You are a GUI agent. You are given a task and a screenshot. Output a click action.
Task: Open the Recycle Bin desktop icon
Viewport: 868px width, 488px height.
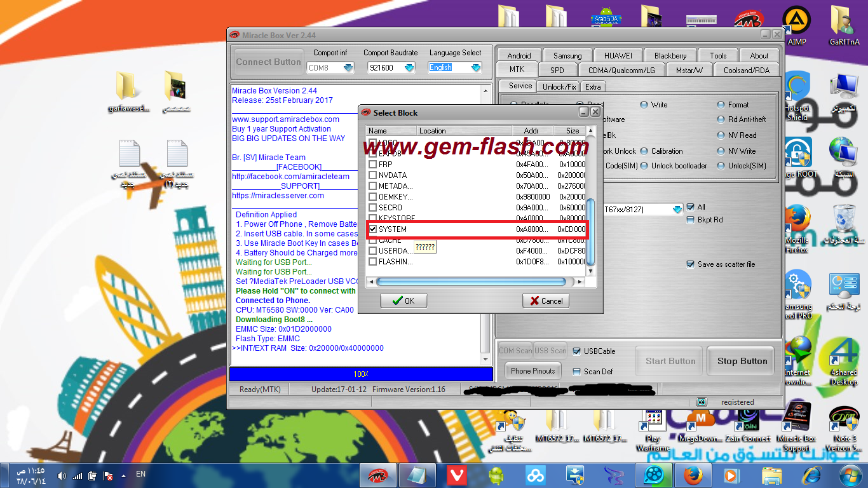click(844, 224)
